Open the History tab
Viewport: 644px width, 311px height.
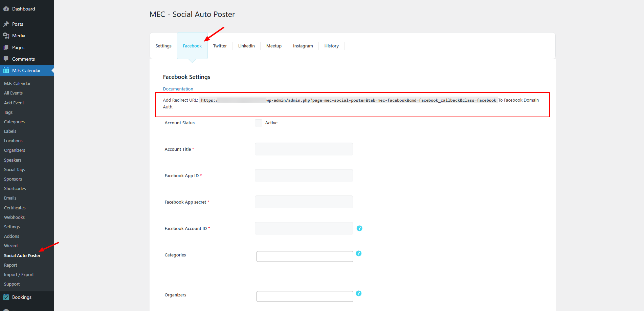[x=331, y=46]
